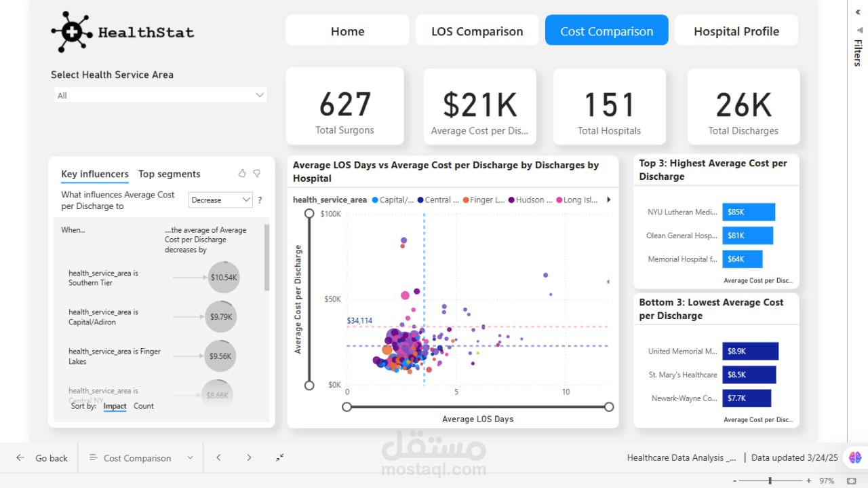The height and width of the screenshot is (488, 868).
Task: Click the Go back button
Action: click(x=43, y=458)
